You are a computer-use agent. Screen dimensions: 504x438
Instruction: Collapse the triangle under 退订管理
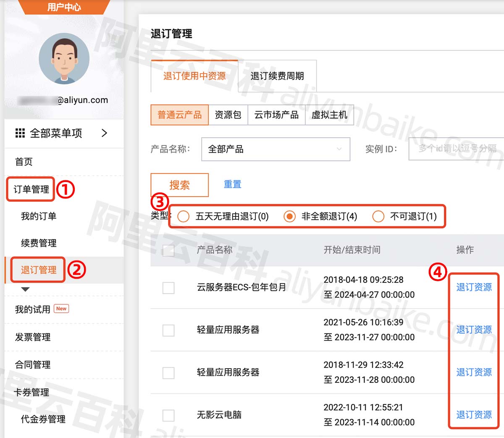(x=25, y=289)
